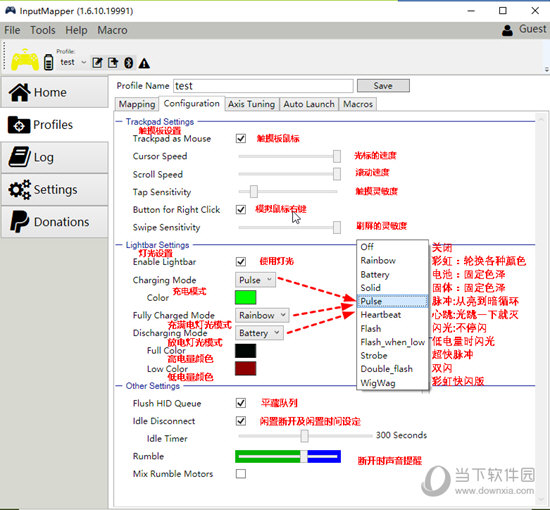Image resolution: width=550 pixels, height=510 pixels.
Task: Pick the green Charging Color swatch
Action: click(246, 297)
